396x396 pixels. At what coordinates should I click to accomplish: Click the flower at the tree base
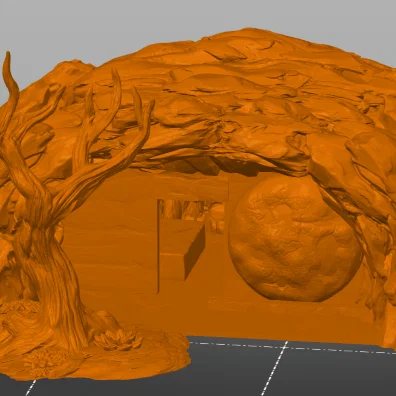tap(117, 339)
